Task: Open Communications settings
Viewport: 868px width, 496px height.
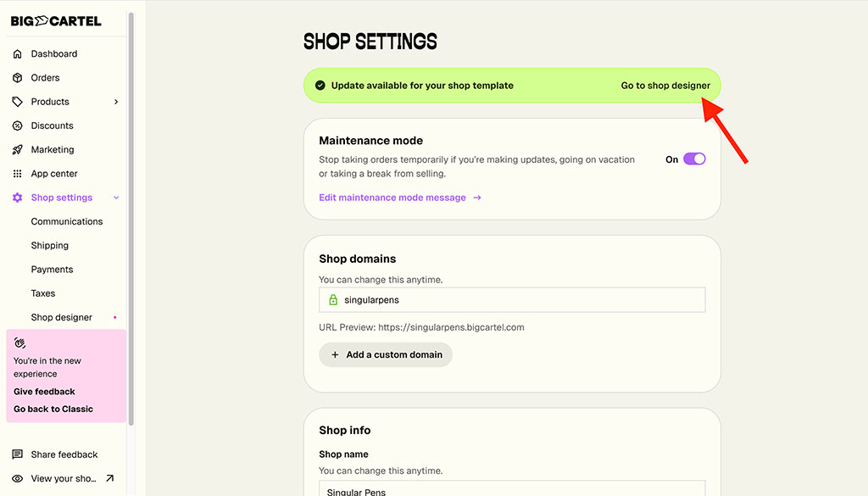Action: [x=67, y=221]
